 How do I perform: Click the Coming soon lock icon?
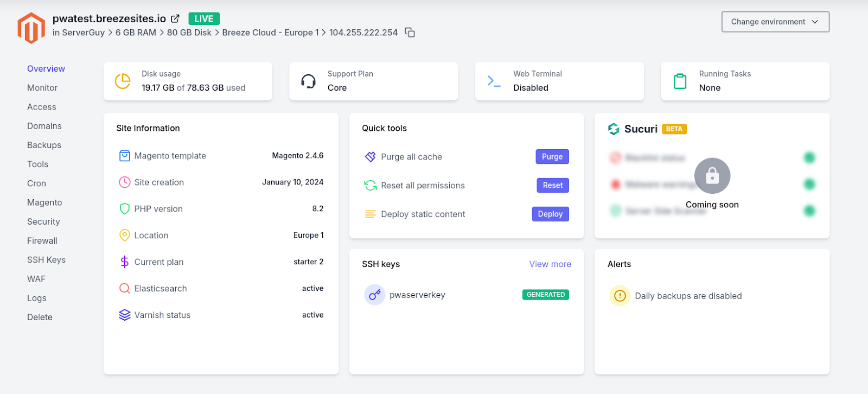point(712,176)
